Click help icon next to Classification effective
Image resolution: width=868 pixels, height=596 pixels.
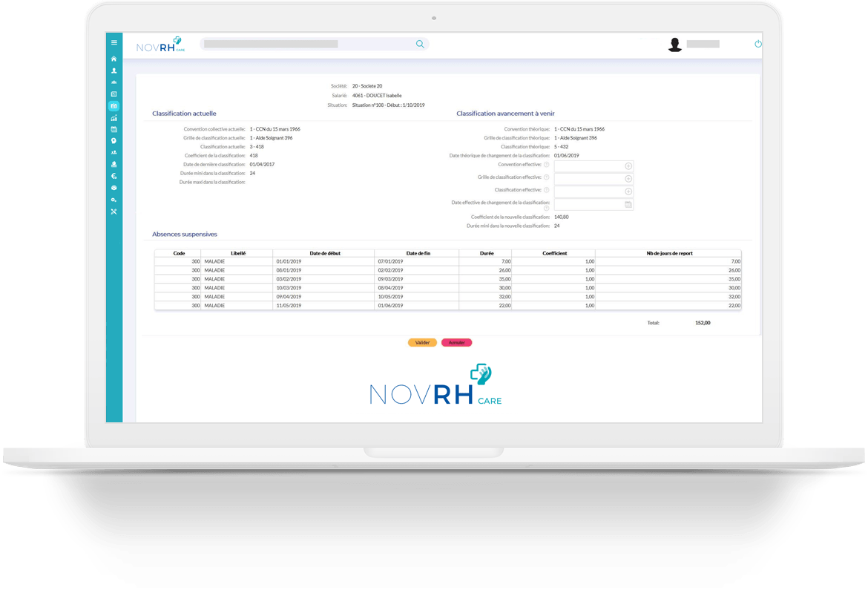546,190
